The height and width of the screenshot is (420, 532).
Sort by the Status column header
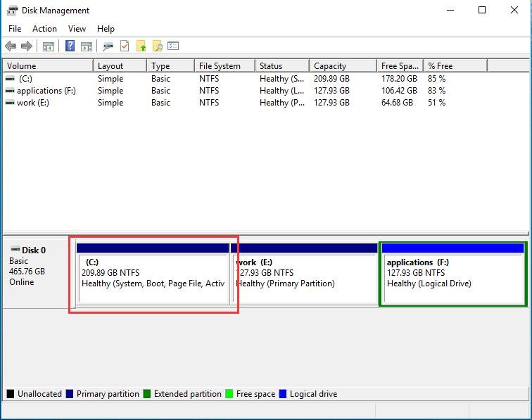point(282,66)
